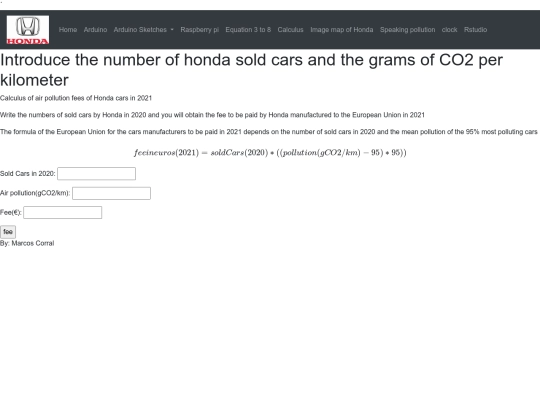Open the Speaking pollution page
The width and height of the screenshot is (540, 405).
tap(407, 30)
